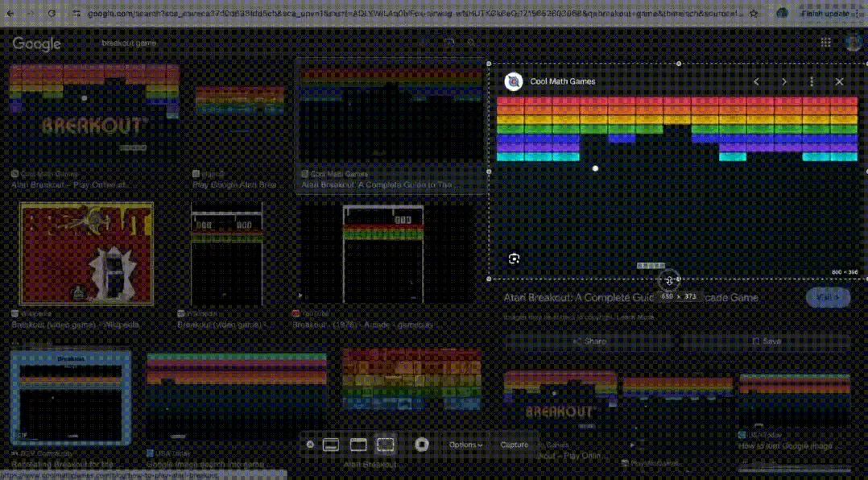The width and height of the screenshot is (868, 480).
Task: Go to previous image in preview panel
Action: click(756, 81)
